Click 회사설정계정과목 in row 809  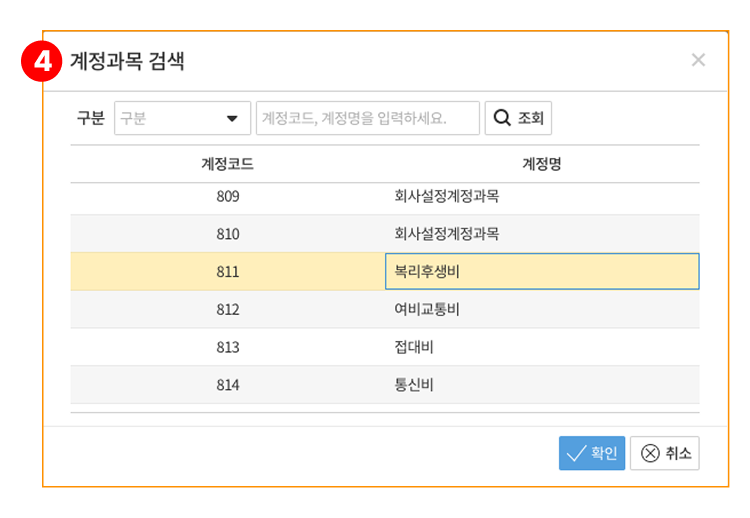(447, 196)
